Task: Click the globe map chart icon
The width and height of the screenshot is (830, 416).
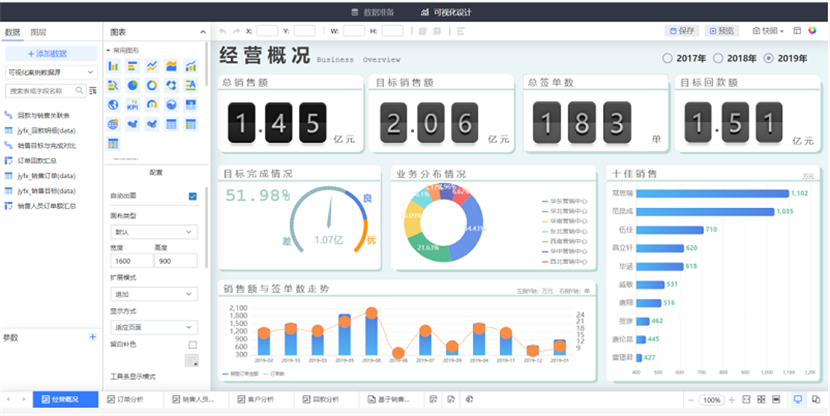Action: coord(112,105)
